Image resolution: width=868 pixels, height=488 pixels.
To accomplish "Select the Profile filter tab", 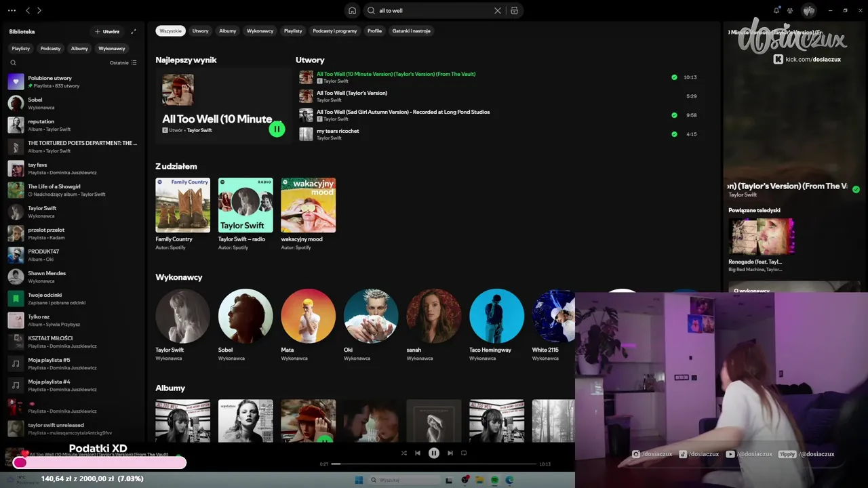I will pyautogui.click(x=374, y=30).
